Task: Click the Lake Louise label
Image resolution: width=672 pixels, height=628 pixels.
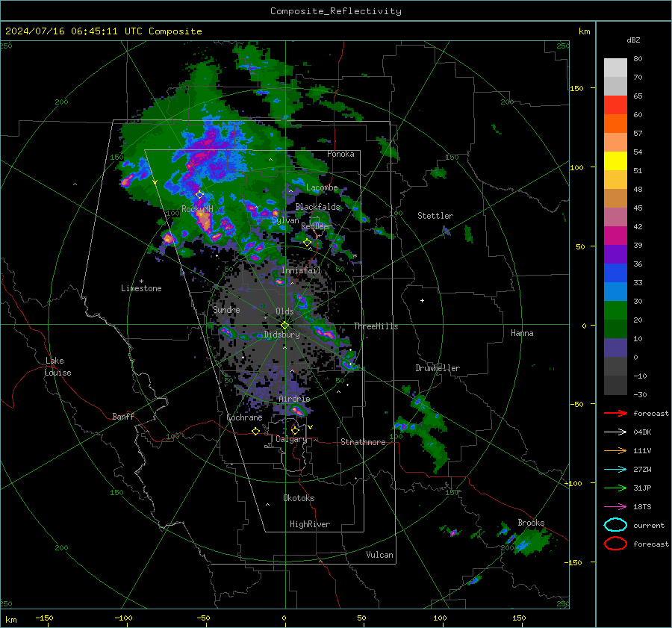Action: (58, 367)
